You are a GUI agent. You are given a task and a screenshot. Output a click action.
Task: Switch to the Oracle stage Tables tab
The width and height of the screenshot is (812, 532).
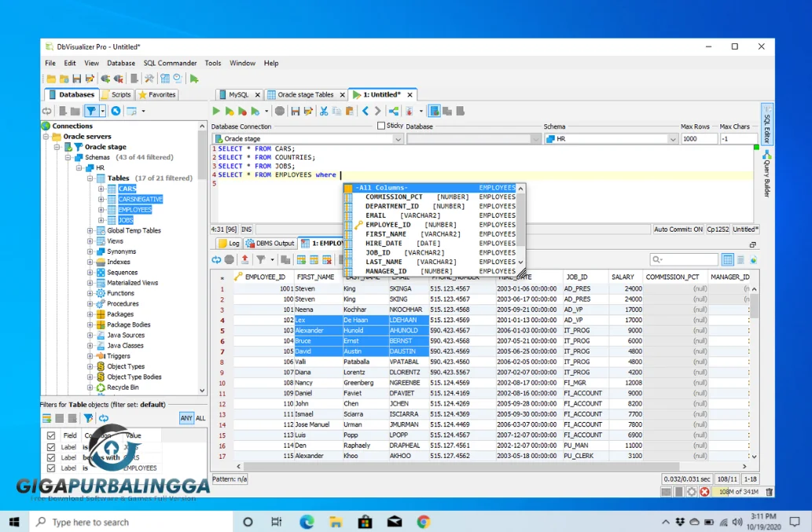306,95
